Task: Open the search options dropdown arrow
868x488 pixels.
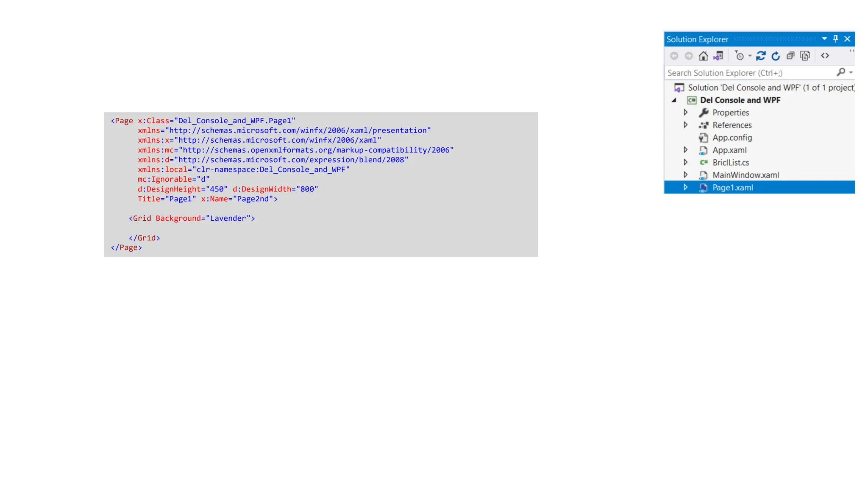Action: pyautogui.click(x=851, y=73)
